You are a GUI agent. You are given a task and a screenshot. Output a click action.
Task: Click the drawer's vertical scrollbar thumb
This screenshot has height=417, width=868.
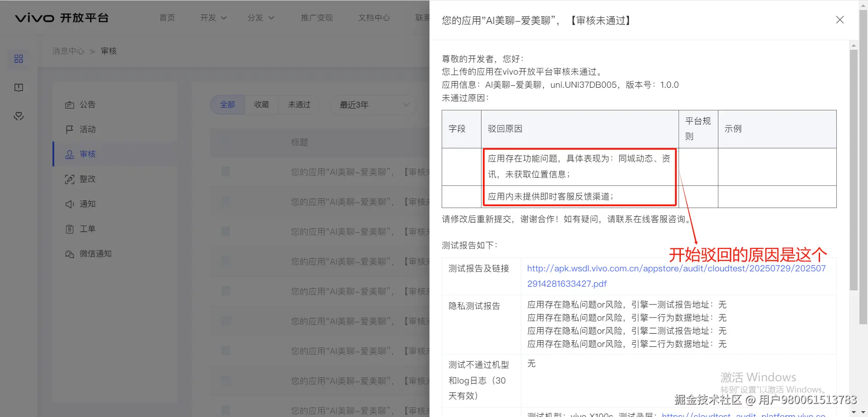tap(854, 170)
